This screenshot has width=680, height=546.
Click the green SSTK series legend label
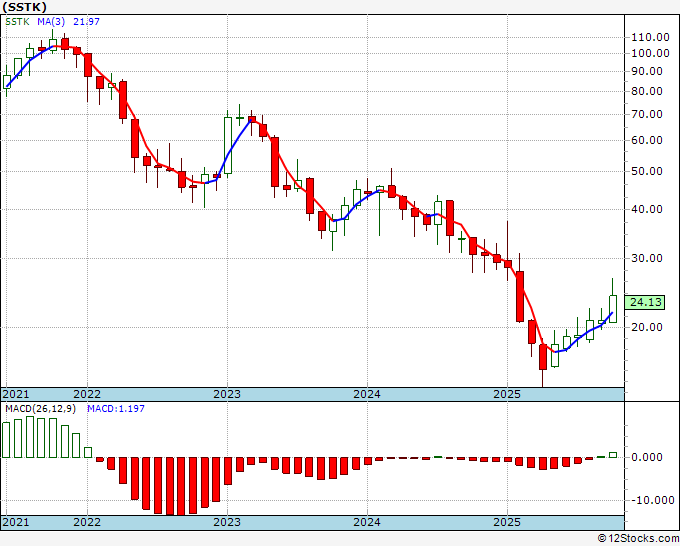point(17,22)
